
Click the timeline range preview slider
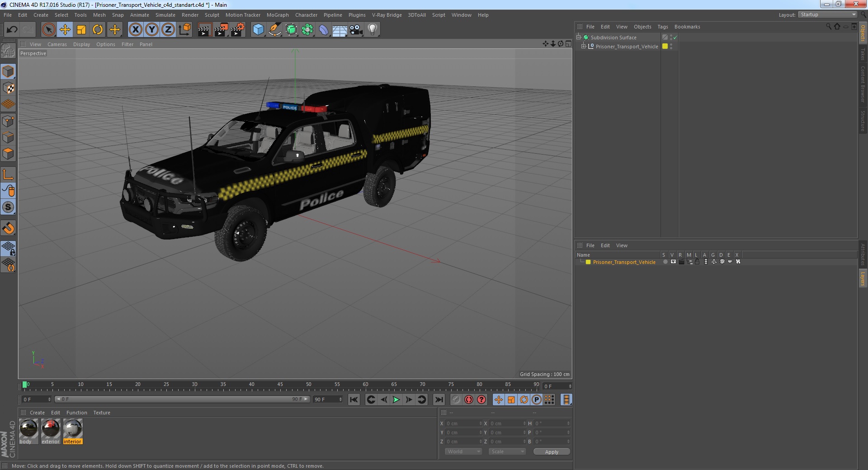pos(182,399)
